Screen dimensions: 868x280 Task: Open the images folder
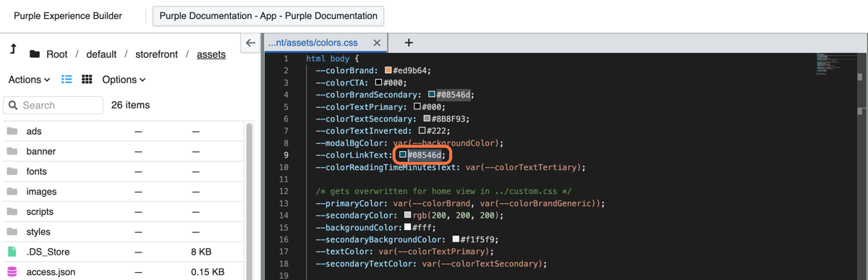pos(42,192)
